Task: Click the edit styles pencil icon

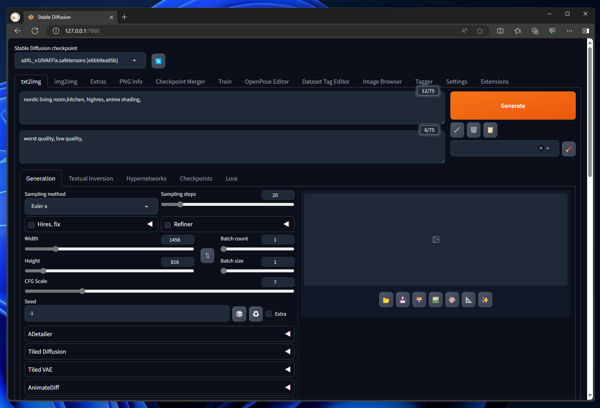Action: coord(569,149)
